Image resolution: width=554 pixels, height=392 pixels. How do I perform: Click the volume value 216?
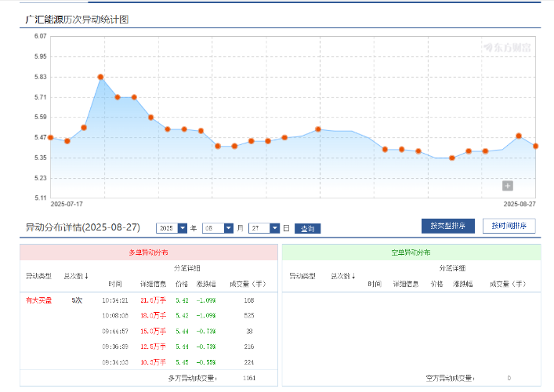248,347
